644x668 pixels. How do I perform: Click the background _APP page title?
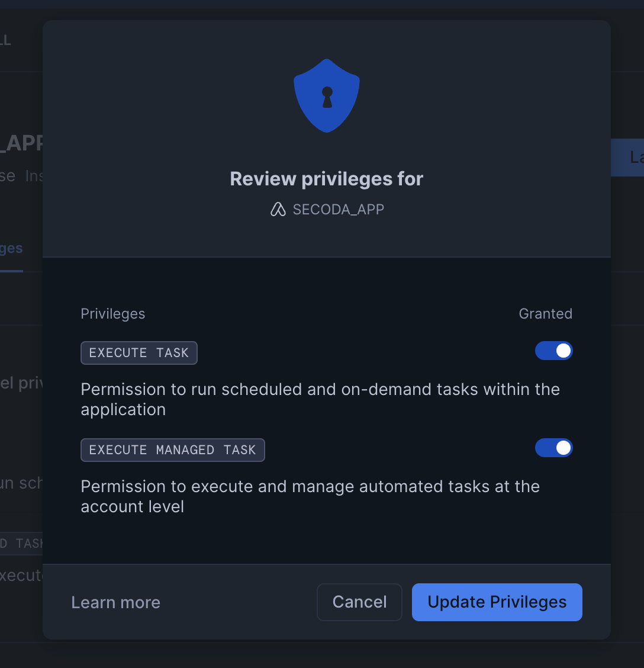[x=21, y=143]
